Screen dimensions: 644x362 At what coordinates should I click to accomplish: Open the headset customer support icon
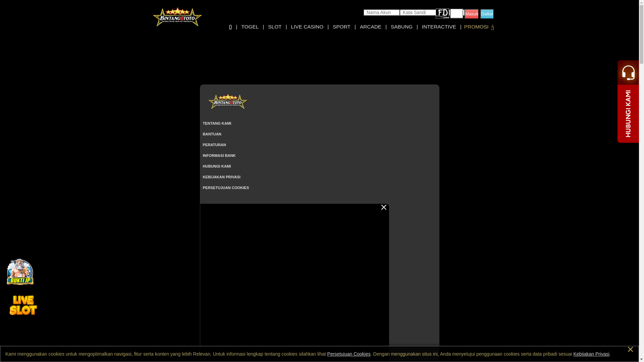tap(628, 72)
